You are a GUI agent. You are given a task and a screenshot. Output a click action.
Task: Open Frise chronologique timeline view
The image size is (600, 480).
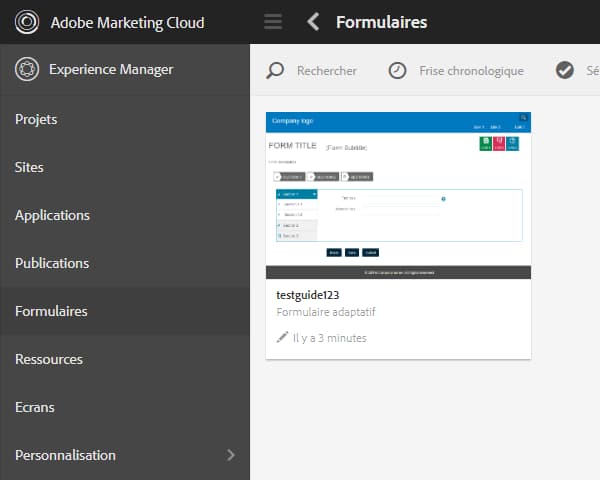pos(471,70)
